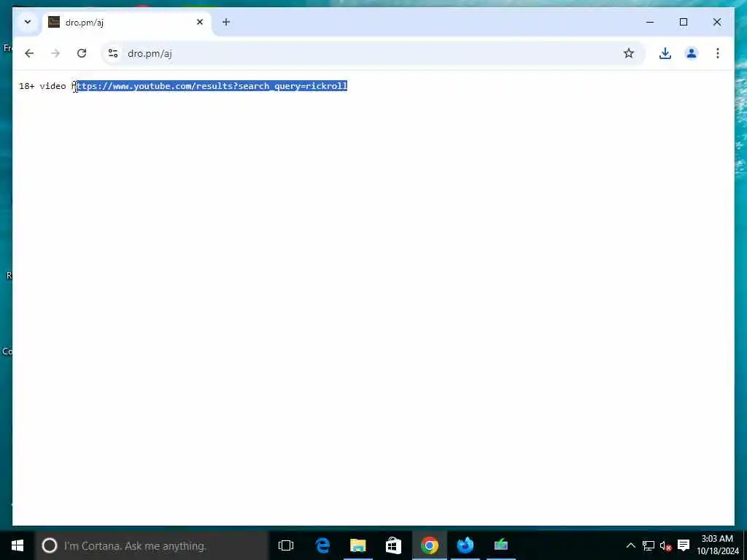Open the Action Center notifications icon
Viewport: 747px width, 560px height.
tap(684, 545)
